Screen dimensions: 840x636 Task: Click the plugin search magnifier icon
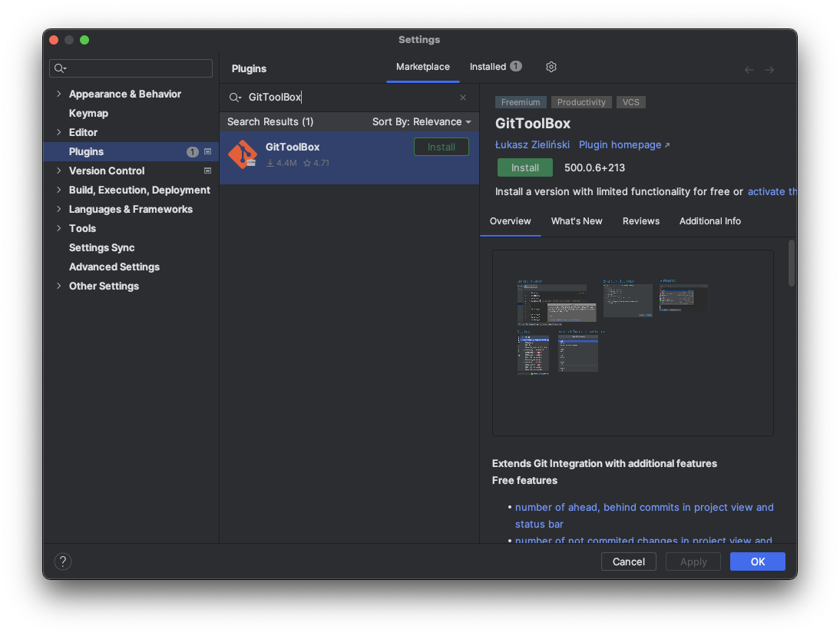(x=235, y=98)
